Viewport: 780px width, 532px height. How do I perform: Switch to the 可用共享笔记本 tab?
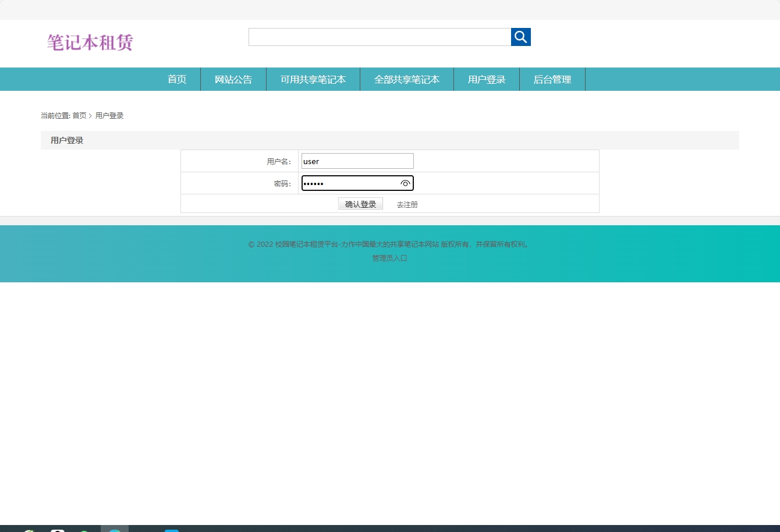coord(313,79)
